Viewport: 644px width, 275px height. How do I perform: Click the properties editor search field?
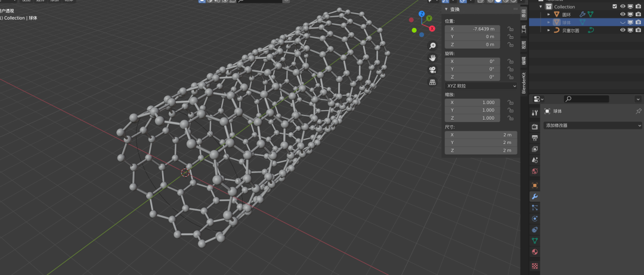pyautogui.click(x=587, y=99)
